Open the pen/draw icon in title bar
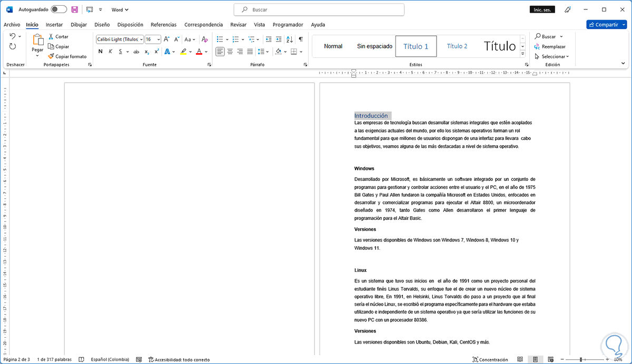 pyautogui.click(x=568, y=9)
